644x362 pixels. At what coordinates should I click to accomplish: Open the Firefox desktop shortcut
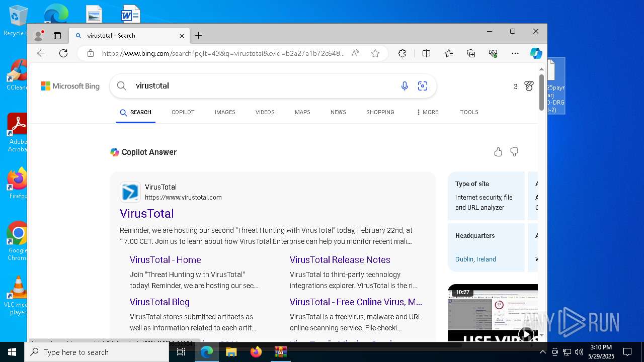17,183
